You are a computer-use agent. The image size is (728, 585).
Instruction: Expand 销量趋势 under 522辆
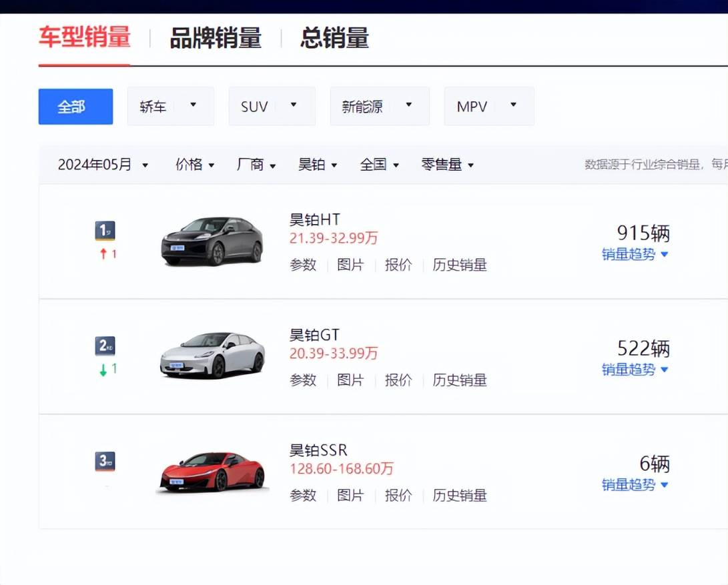click(635, 369)
